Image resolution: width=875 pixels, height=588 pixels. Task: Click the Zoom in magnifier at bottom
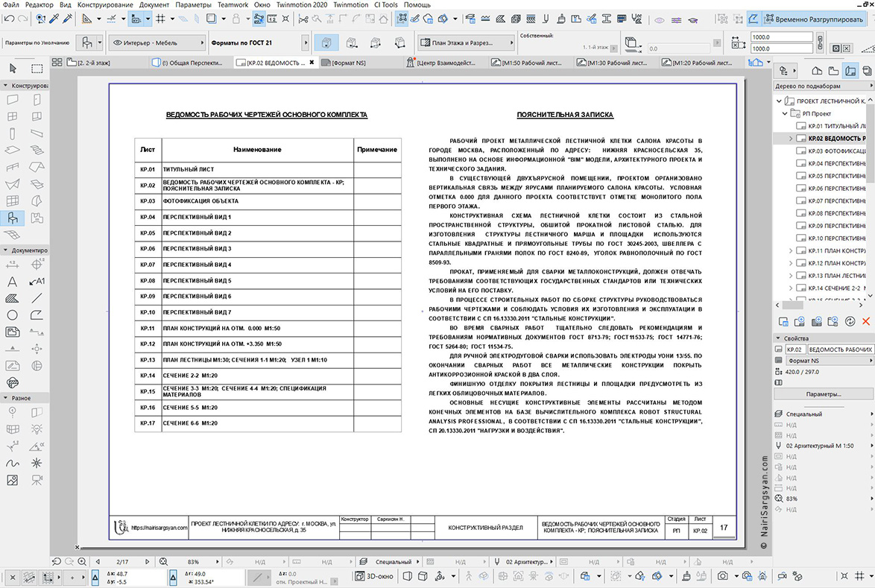82,562
